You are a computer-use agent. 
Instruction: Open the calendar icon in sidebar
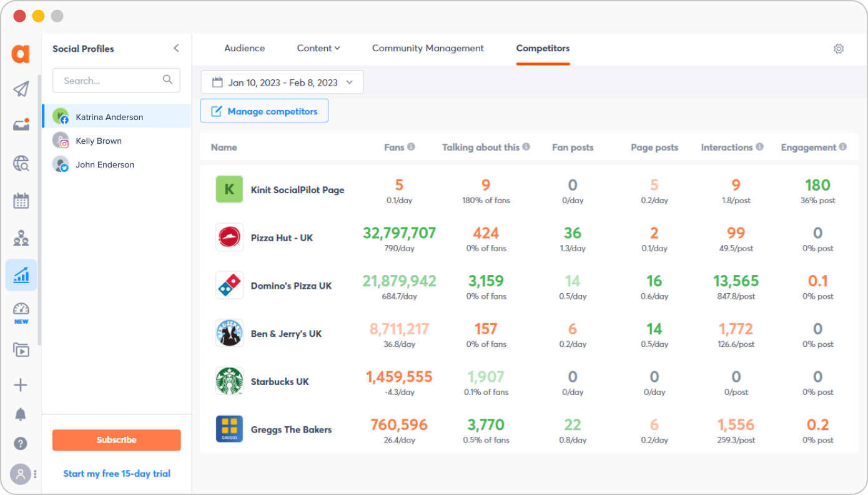point(21,201)
